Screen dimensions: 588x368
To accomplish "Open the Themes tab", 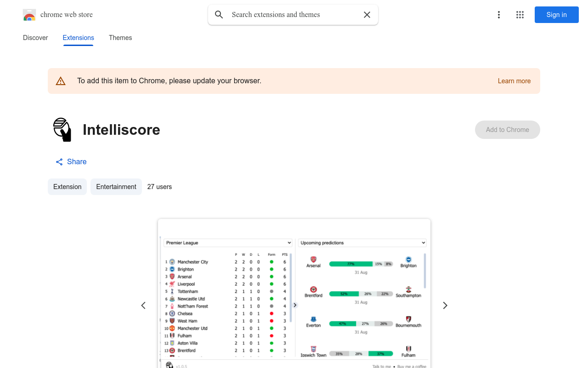I will 120,38.
